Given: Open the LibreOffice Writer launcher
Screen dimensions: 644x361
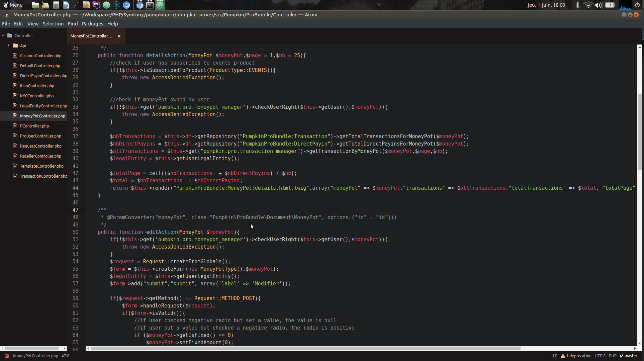Looking at the screenshot, I should pyautogui.click(x=66, y=5).
